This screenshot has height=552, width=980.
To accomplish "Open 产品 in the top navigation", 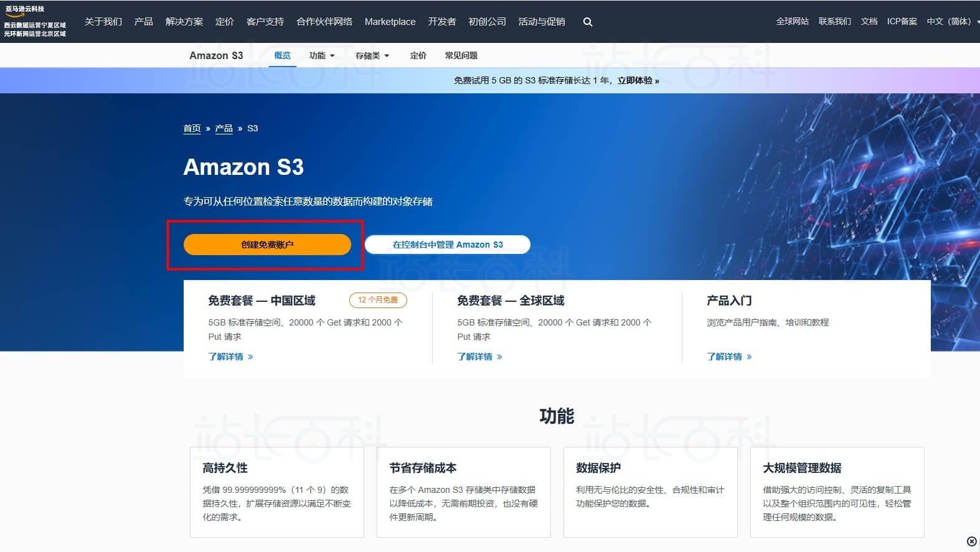I will click(x=144, y=22).
